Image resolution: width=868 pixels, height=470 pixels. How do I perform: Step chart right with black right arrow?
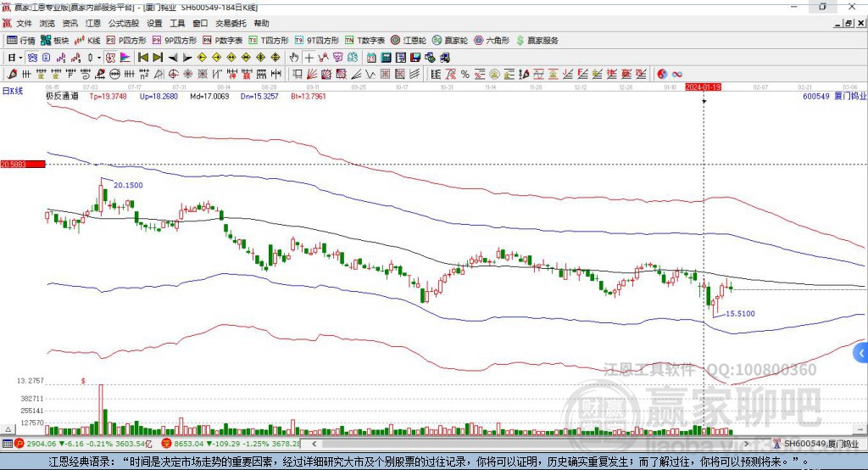click(187, 57)
